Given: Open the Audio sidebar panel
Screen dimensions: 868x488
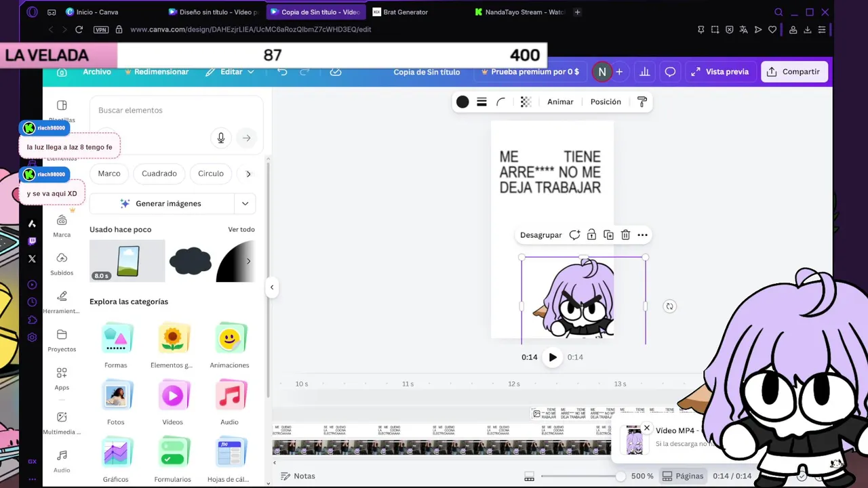Looking at the screenshot, I should pyautogui.click(x=62, y=461).
